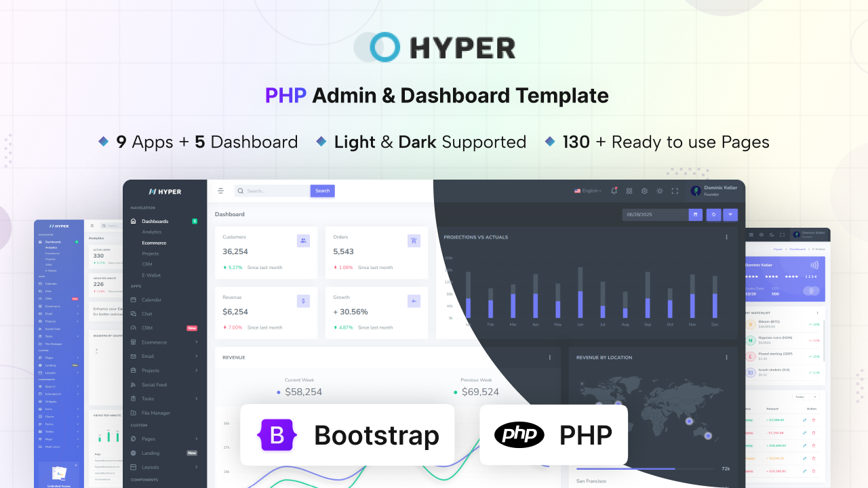Enter fullscreen in the E-Wallet window
The height and width of the screenshot is (488, 868).
tap(783, 235)
